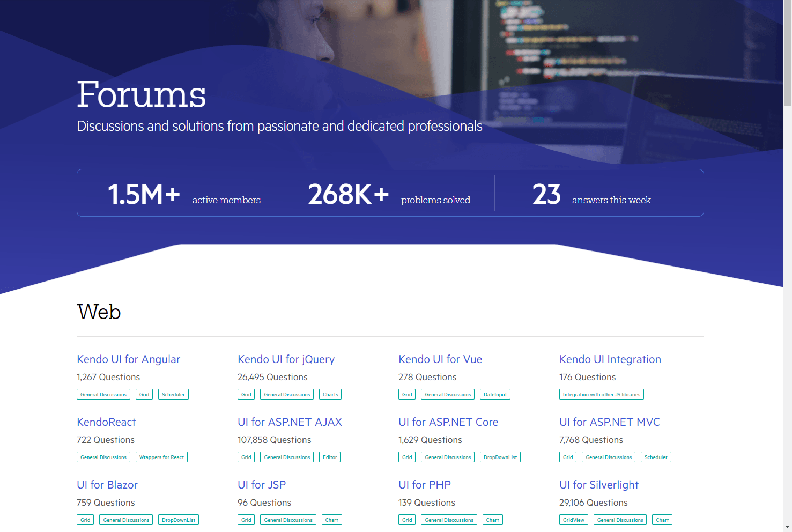Image resolution: width=792 pixels, height=532 pixels.
Task: Select Chart tag under UI for Silverlight
Action: point(662,520)
